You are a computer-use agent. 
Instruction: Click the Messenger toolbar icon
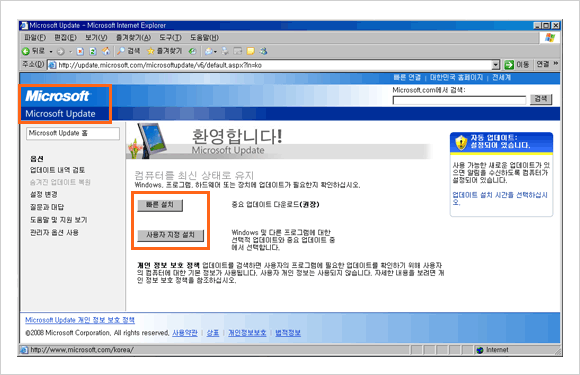coord(263,51)
